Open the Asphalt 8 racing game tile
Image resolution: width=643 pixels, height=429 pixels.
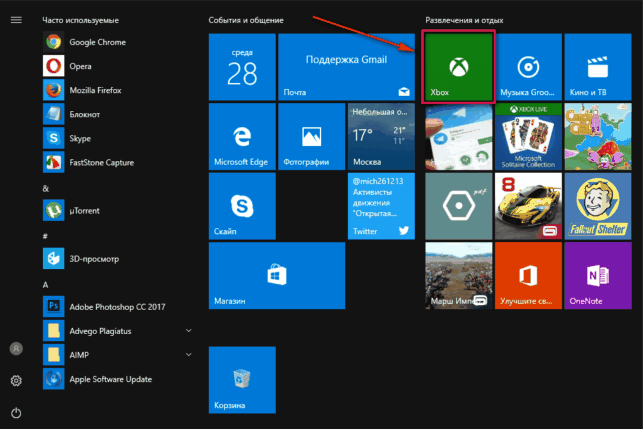tap(528, 206)
